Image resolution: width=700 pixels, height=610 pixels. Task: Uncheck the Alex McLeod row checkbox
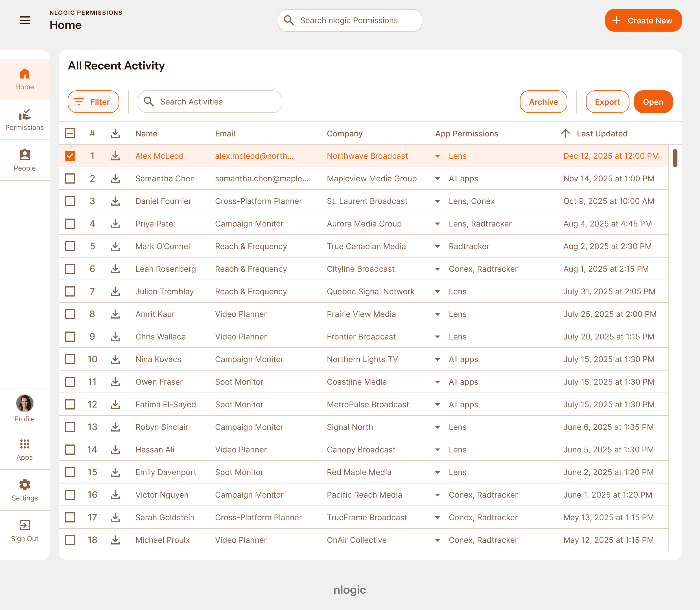point(70,156)
